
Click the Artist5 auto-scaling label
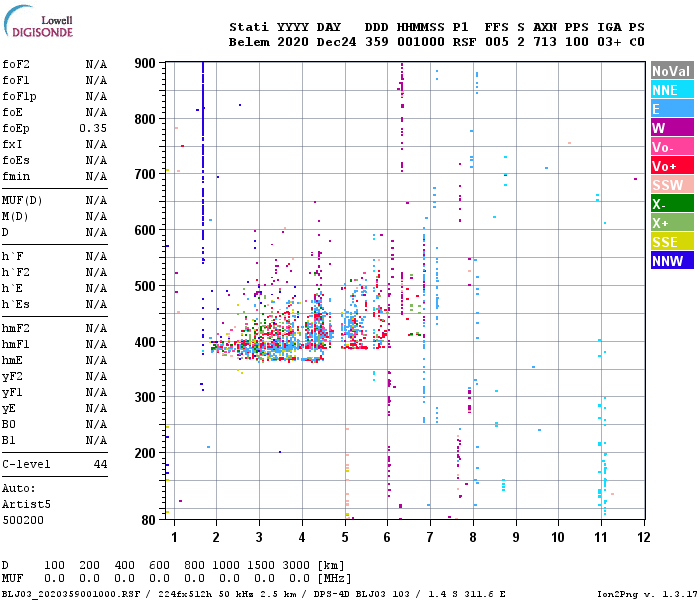[26, 504]
